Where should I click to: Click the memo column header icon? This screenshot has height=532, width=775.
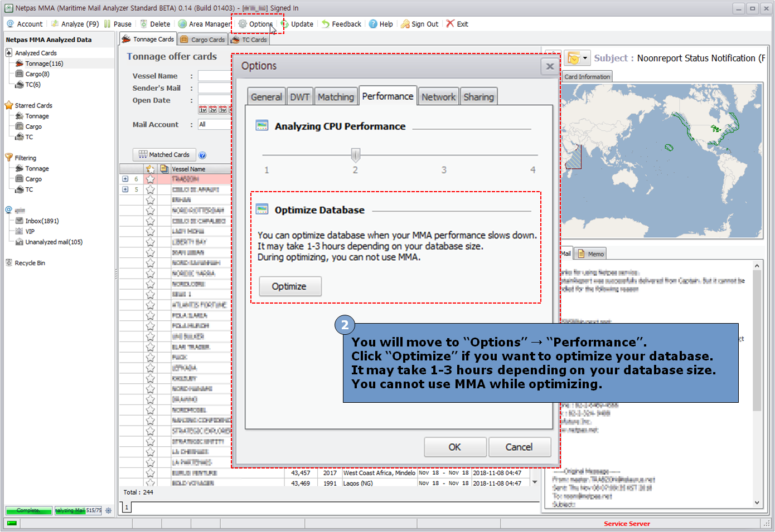point(164,169)
